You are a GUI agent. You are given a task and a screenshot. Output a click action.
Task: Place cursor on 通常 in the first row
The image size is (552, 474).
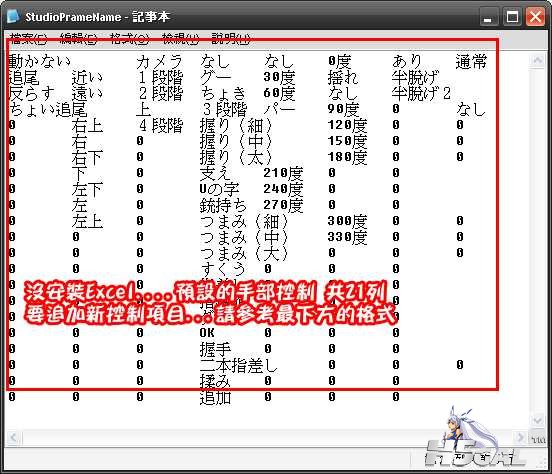[x=471, y=61]
